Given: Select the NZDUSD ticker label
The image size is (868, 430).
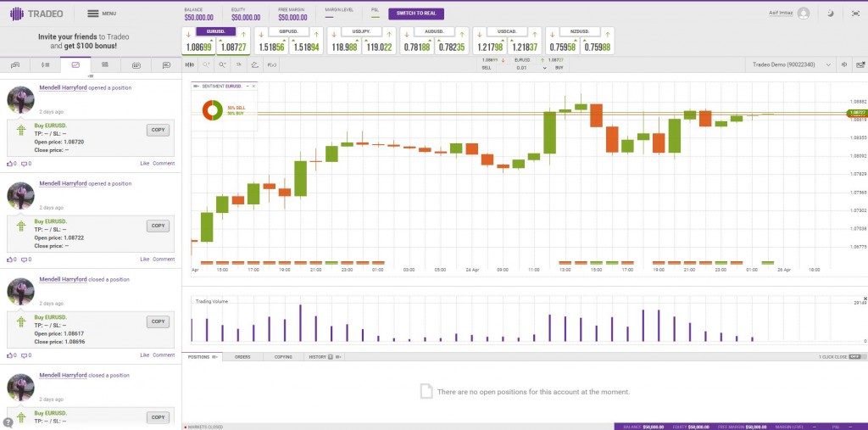Looking at the screenshot, I should [580, 31].
